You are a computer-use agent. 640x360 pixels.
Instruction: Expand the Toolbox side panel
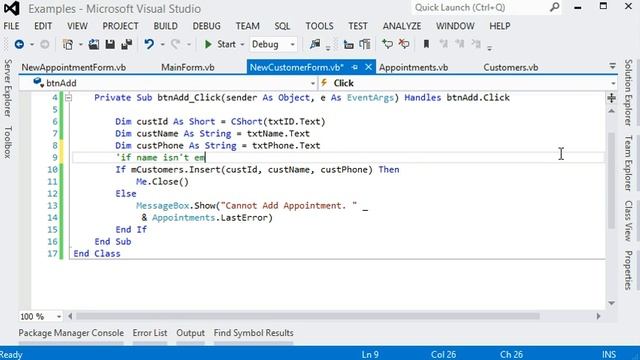tap(7, 142)
